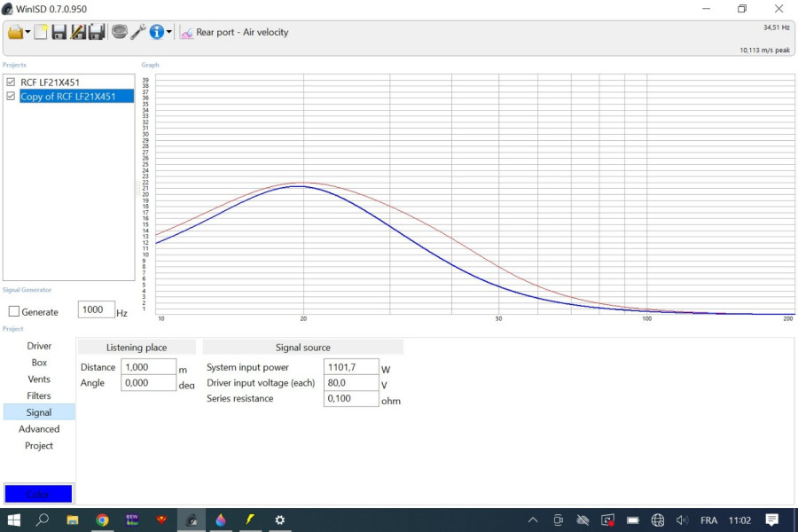Viewport: 798px width, 532px height.
Task: Click the System input power field
Action: 351,367
